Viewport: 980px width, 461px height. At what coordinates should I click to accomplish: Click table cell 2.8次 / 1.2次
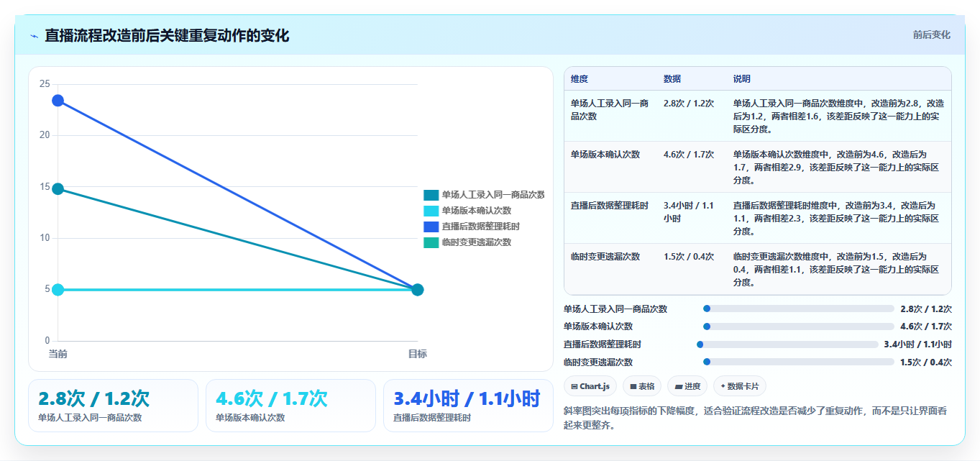689,104
